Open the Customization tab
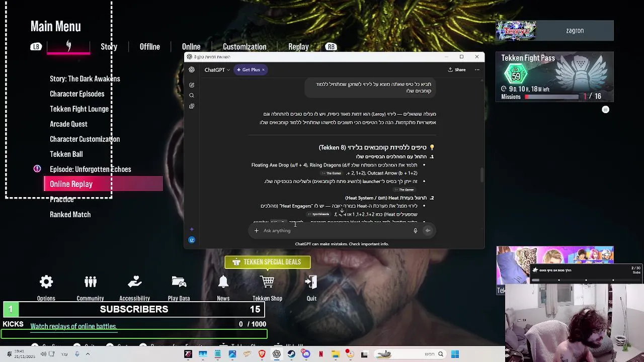644x362 pixels. tap(245, 47)
